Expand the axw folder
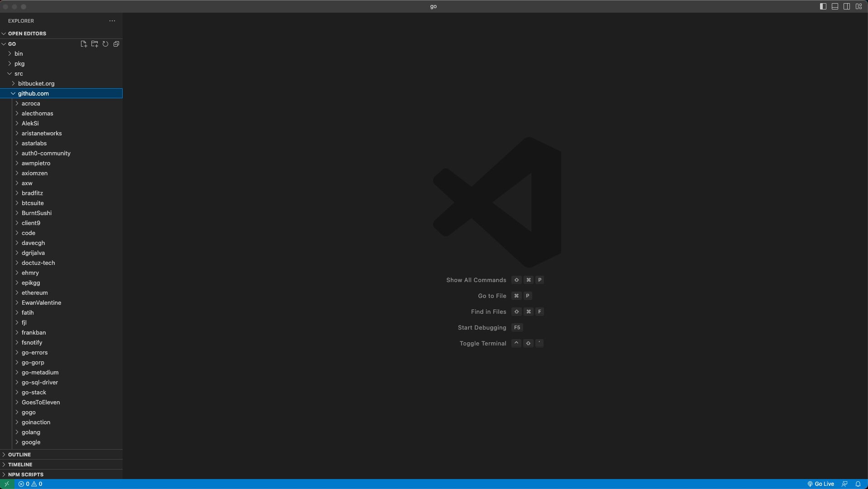This screenshot has height=489, width=868. pos(61,183)
